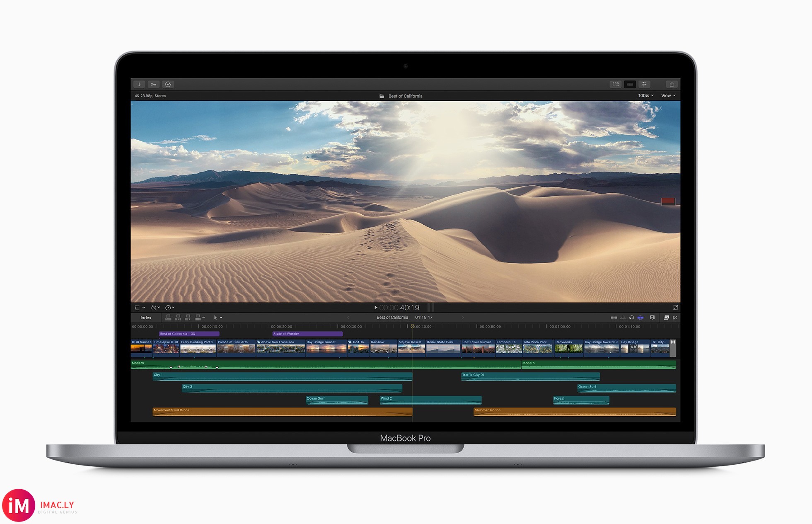Select the Above San Francisco clip
The width and height of the screenshot is (812, 524).
click(280, 349)
